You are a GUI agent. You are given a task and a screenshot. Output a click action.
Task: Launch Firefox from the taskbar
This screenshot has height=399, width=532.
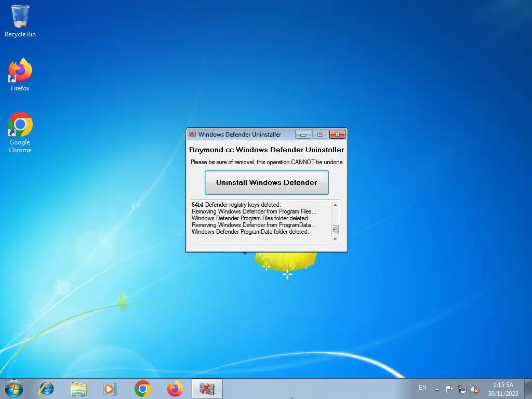click(x=175, y=389)
